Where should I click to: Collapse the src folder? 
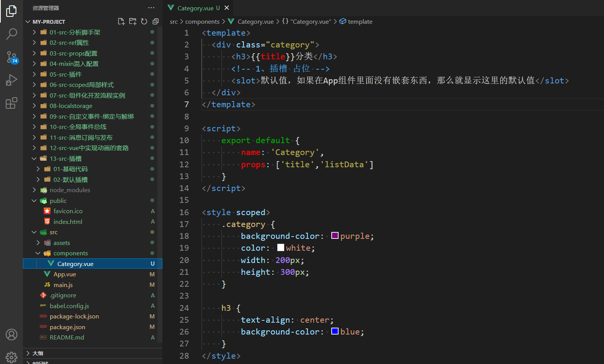tap(34, 232)
